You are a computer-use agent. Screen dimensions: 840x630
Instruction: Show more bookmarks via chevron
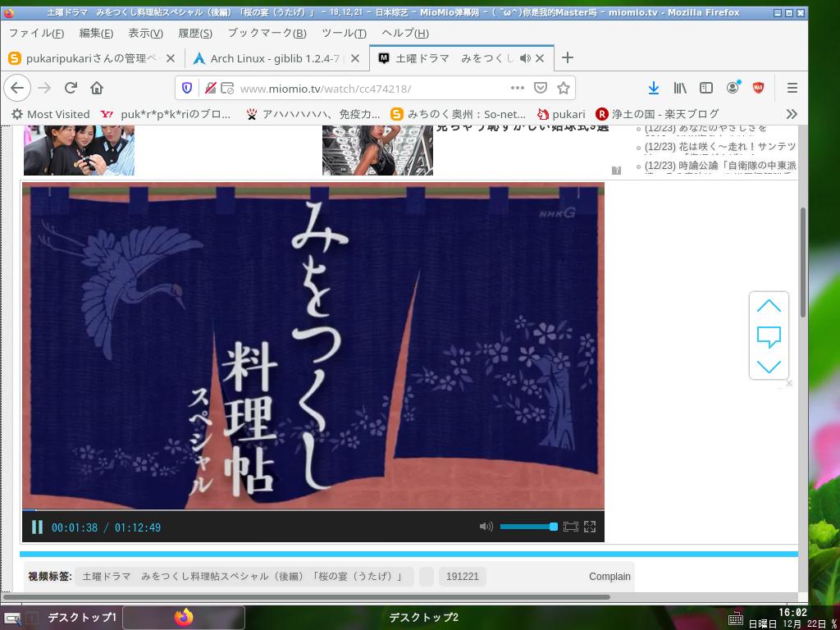[x=792, y=114]
